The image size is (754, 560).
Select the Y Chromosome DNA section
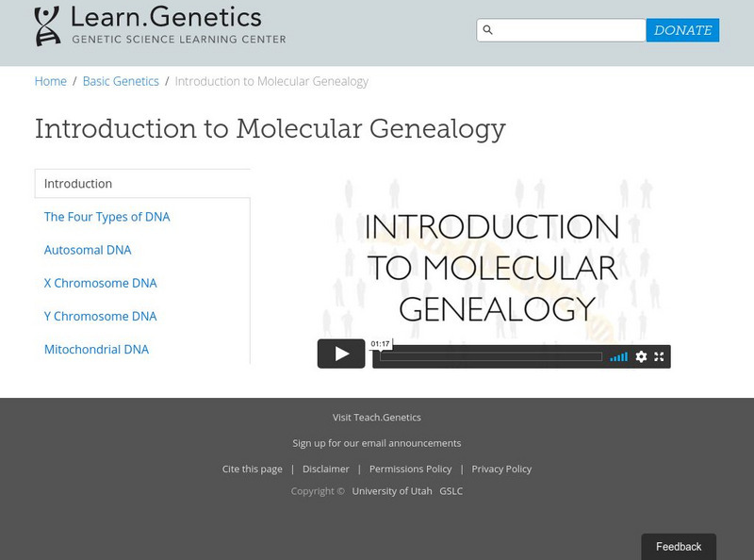[x=101, y=316]
